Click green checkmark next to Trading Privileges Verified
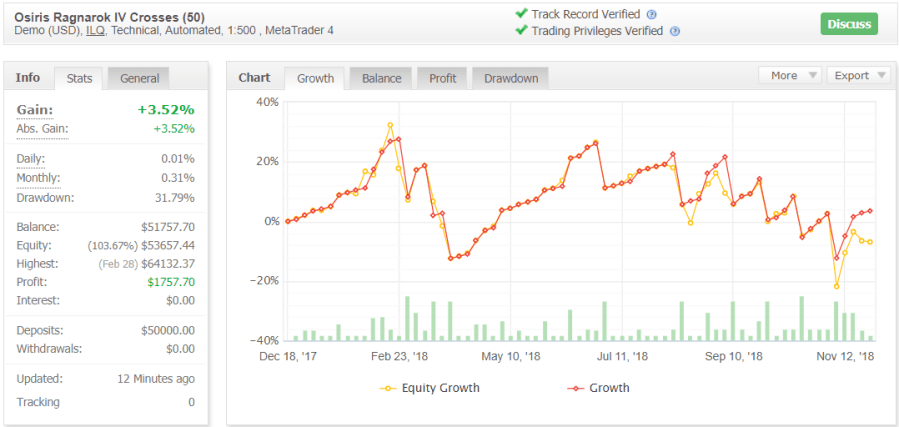The height and width of the screenshot is (427, 899). click(x=521, y=31)
